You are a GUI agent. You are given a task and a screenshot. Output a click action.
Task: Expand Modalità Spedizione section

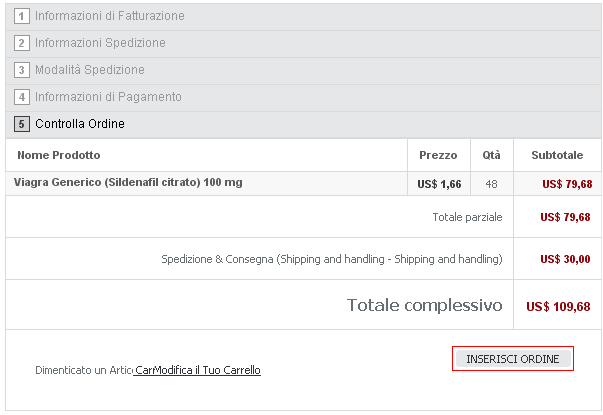pyautogui.click(x=90, y=70)
